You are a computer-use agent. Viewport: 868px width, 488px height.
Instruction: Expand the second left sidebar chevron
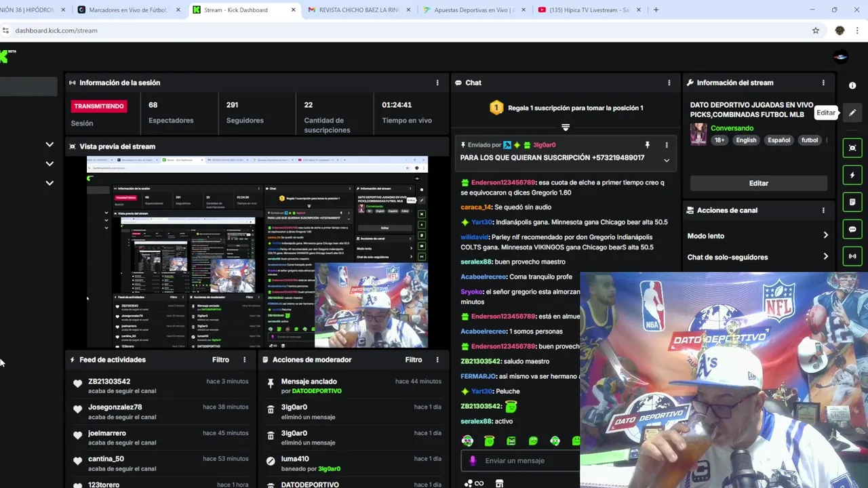[x=50, y=163]
